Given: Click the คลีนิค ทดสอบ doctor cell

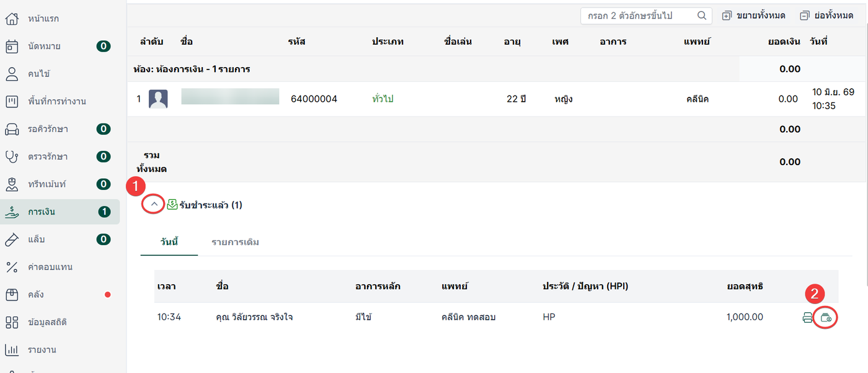Looking at the screenshot, I should click(x=469, y=317).
